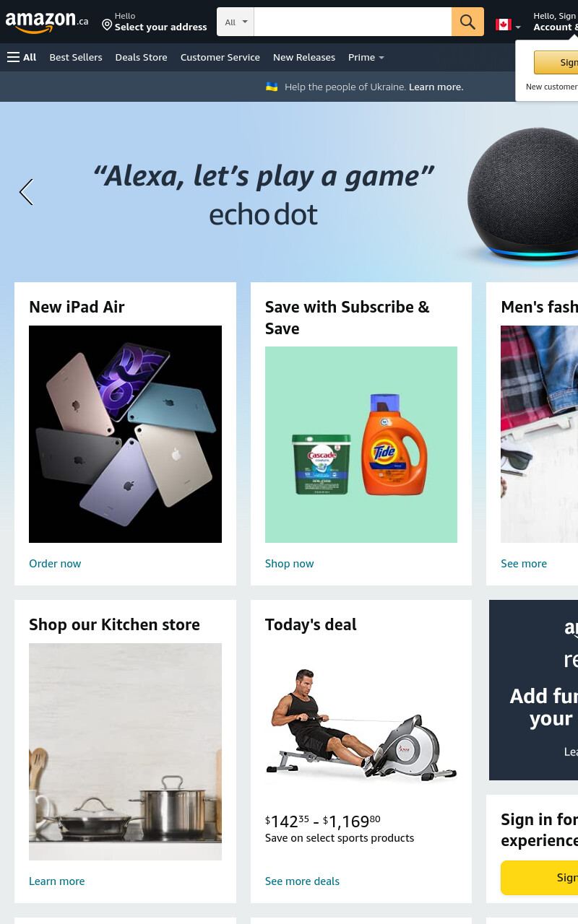Click the Ukraine Learn more link
The height and width of the screenshot is (924, 578).
(x=436, y=87)
